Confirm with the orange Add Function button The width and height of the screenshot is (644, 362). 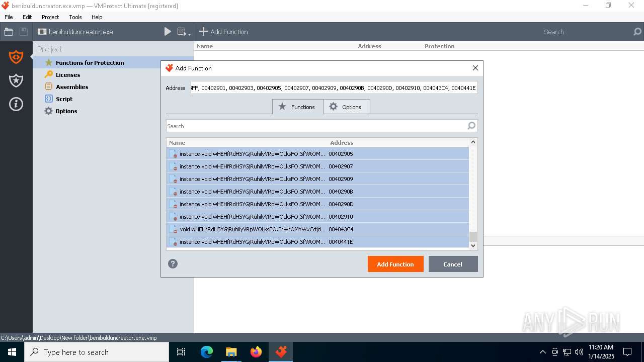click(395, 264)
